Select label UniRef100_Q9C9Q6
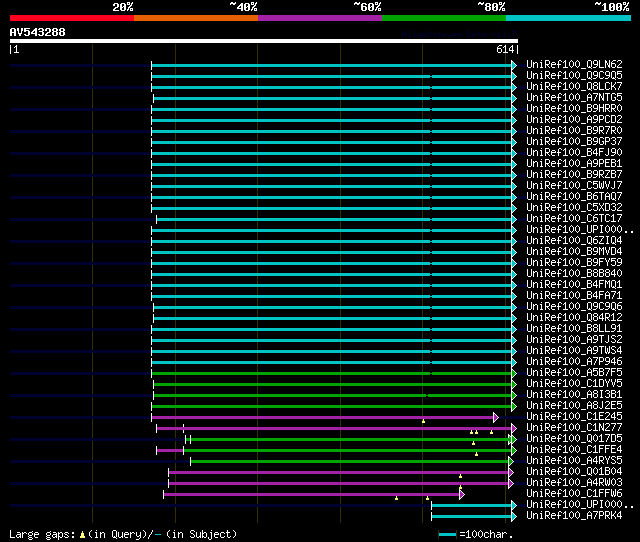The width and height of the screenshot is (640, 542). point(574,307)
